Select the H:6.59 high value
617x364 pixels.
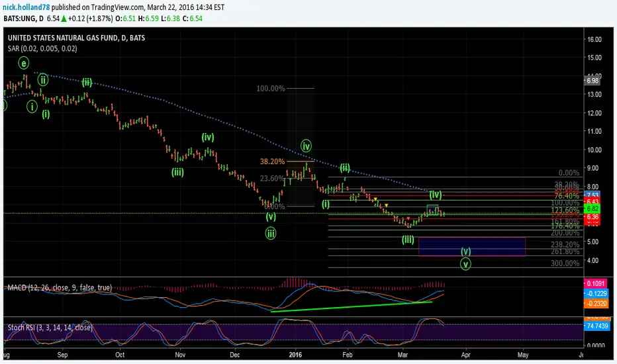pos(148,19)
